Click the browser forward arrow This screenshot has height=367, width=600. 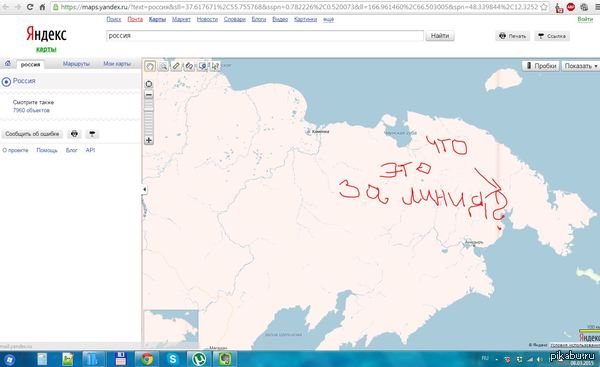click(x=18, y=7)
